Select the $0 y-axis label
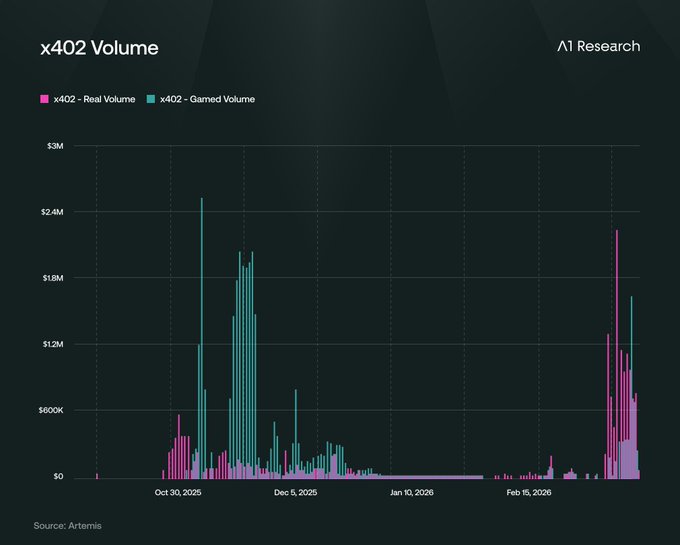 57,477
